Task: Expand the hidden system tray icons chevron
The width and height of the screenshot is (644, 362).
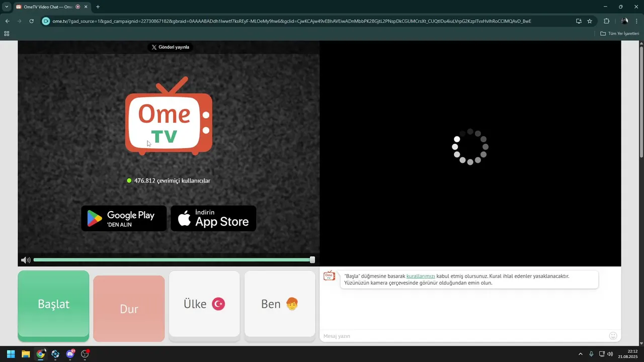Action: pos(580,354)
